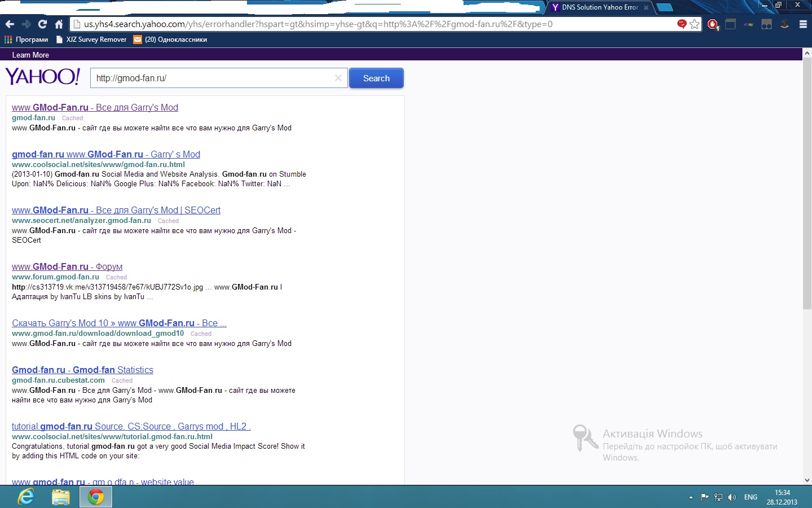Click the Chrome taskbar icon
The height and width of the screenshot is (508, 812).
pos(96,497)
